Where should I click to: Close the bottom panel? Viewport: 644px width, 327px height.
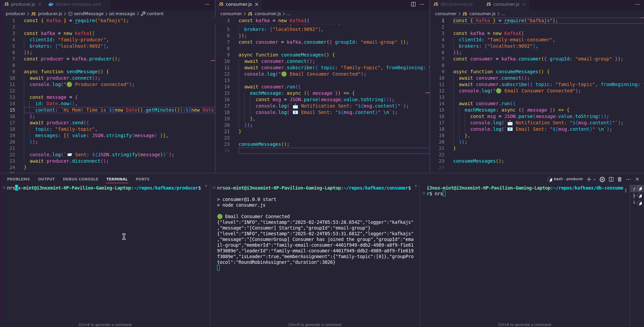tap(637, 179)
